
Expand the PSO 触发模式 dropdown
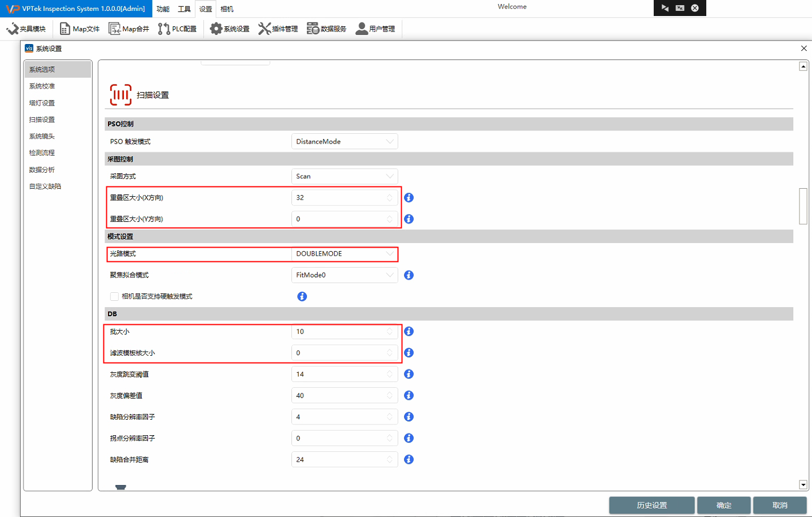[344, 142]
